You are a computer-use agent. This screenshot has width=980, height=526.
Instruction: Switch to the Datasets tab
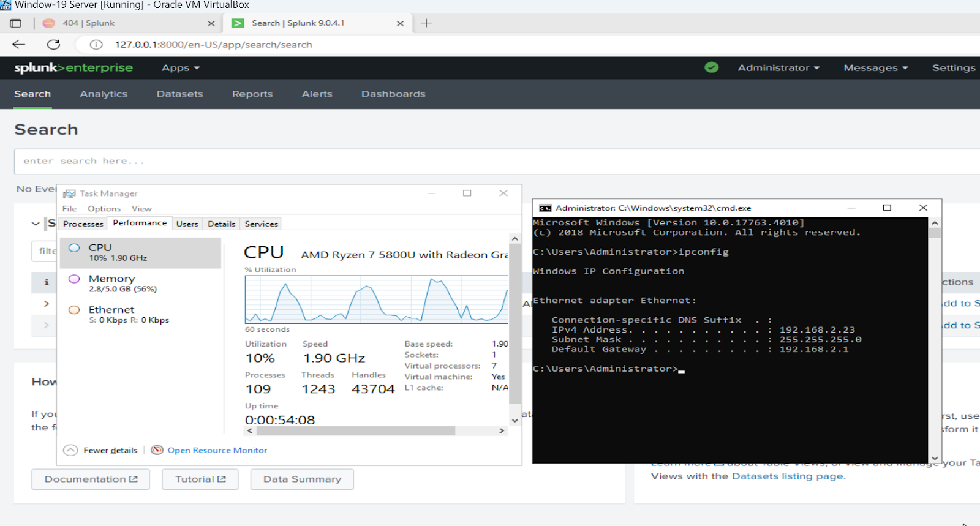[x=179, y=94]
